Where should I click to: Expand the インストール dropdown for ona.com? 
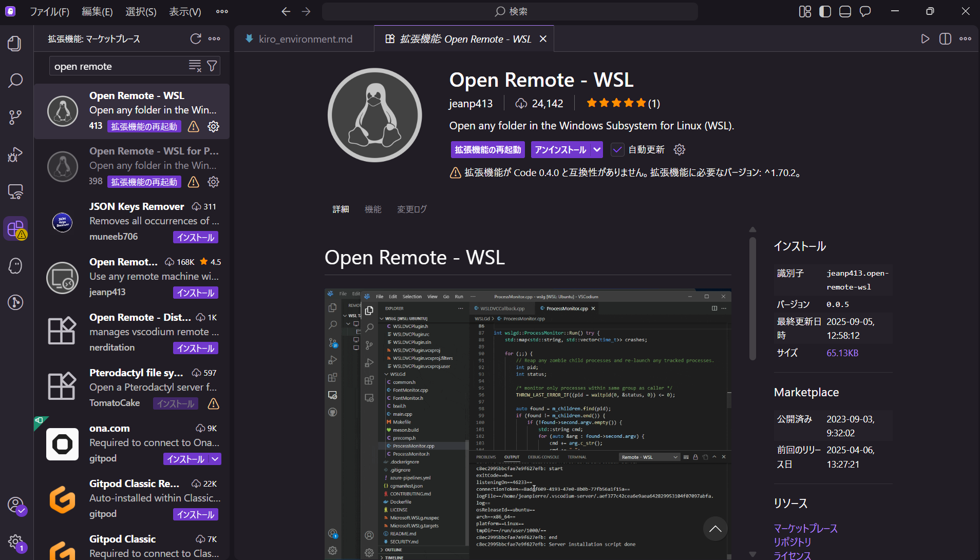pyautogui.click(x=215, y=458)
